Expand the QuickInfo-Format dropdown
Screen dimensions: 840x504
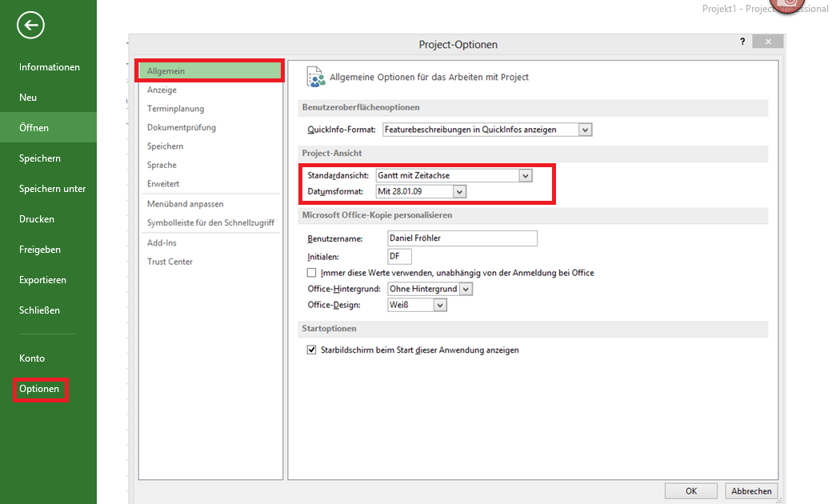(x=585, y=130)
